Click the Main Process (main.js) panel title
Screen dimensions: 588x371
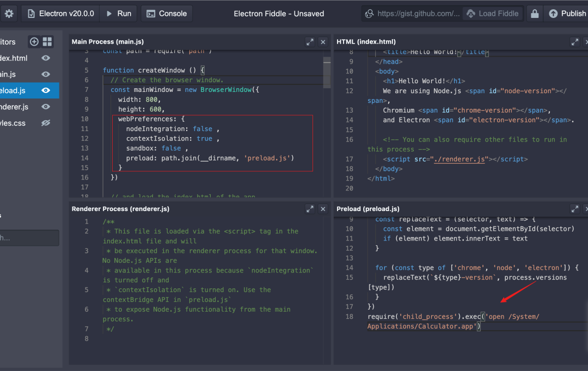pos(108,41)
